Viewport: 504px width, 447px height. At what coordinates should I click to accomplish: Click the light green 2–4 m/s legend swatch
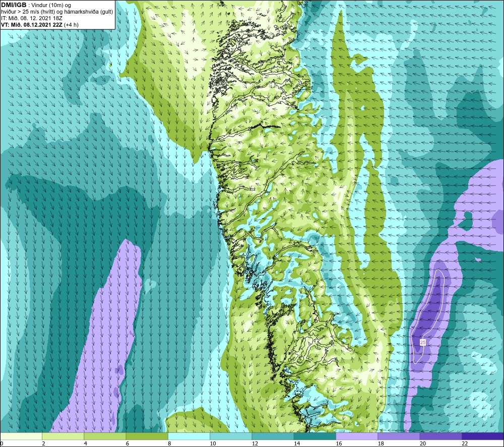[63, 436]
